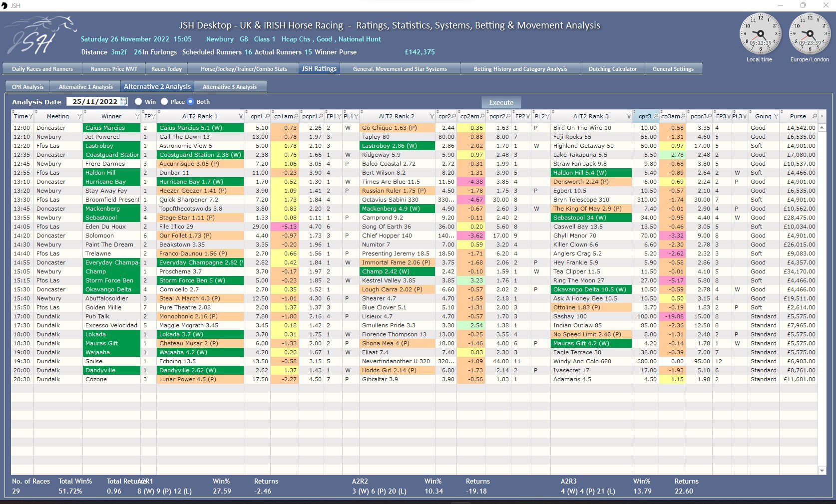Switch to Alternative 1 Analysis sub-tab
The height and width of the screenshot is (504, 836).
[86, 87]
